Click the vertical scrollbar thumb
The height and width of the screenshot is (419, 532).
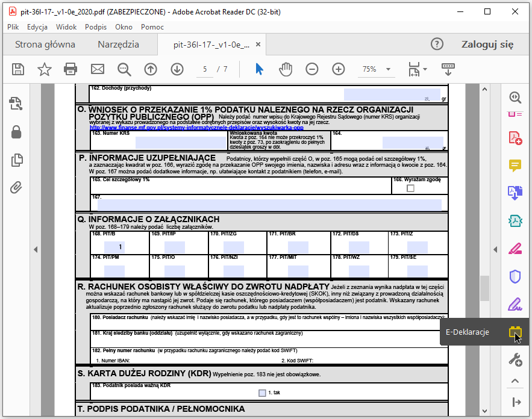click(x=484, y=288)
